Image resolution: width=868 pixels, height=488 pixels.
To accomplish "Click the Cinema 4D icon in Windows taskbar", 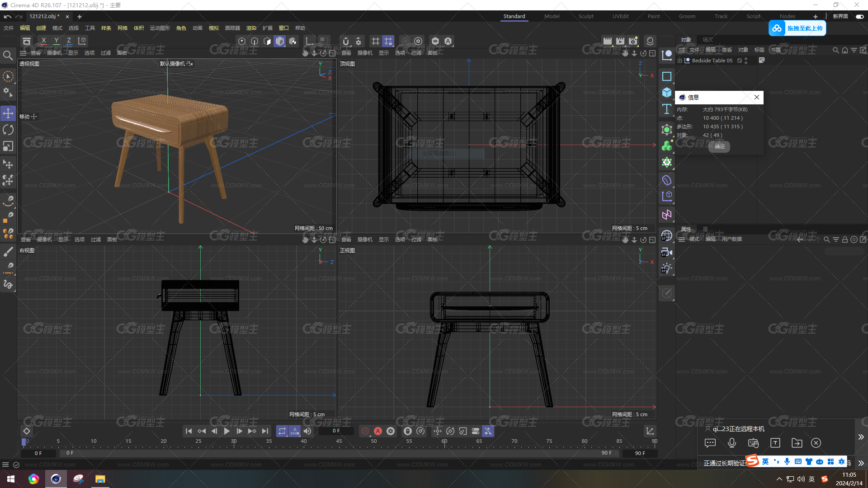I will [56, 479].
